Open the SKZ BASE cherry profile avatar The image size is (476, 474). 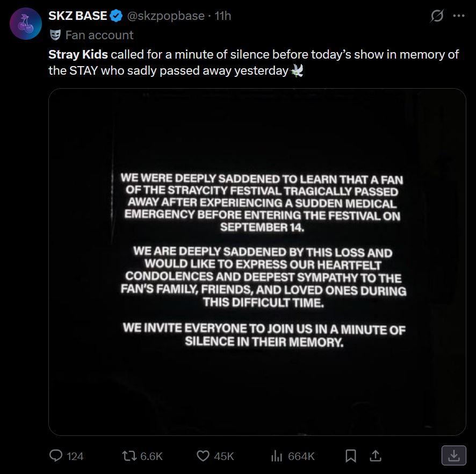[x=26, y=24]
